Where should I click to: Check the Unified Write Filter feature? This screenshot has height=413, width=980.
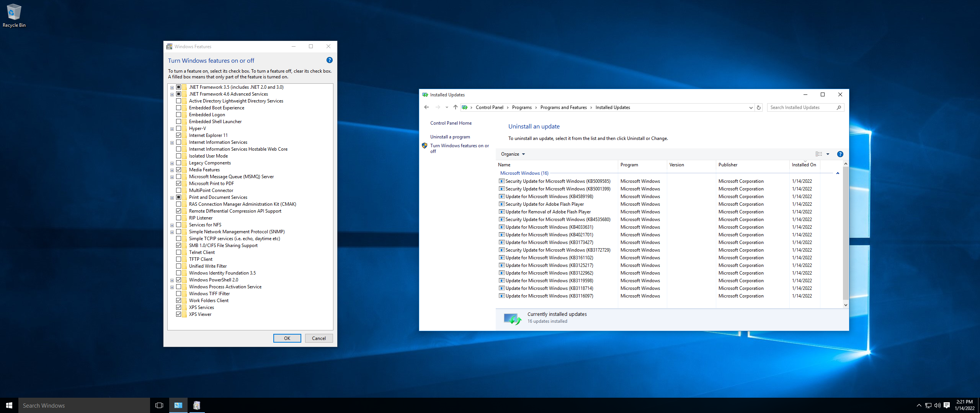(178, 266)
